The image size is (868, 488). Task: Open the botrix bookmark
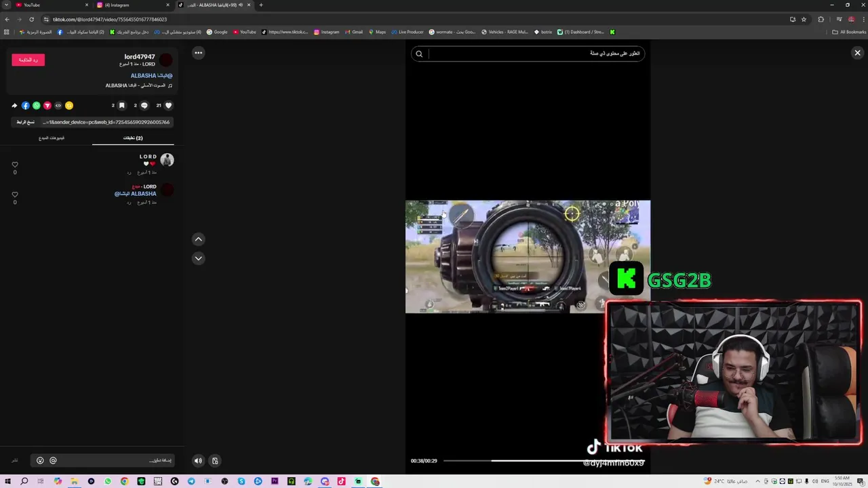tap(543, 32)
